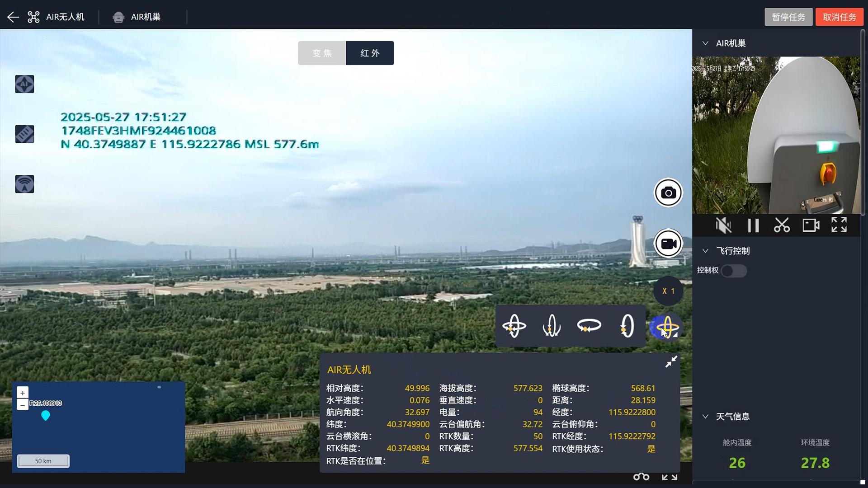Image resolution: width=868 pixels, height=488 pixels.
Task: Select the ruler measurement tool
Action: [x=24, y=134]
